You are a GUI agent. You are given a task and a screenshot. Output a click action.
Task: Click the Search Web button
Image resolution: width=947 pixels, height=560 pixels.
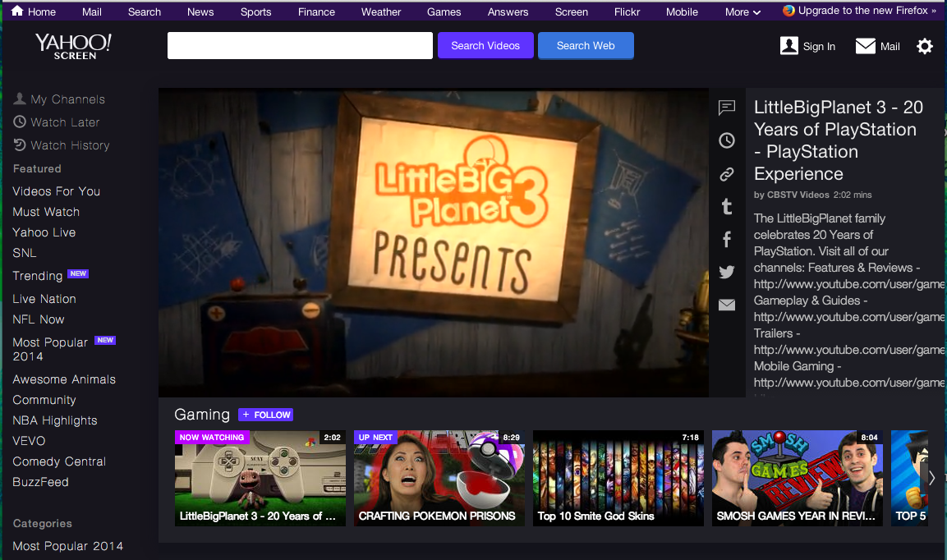pos(586,46)
